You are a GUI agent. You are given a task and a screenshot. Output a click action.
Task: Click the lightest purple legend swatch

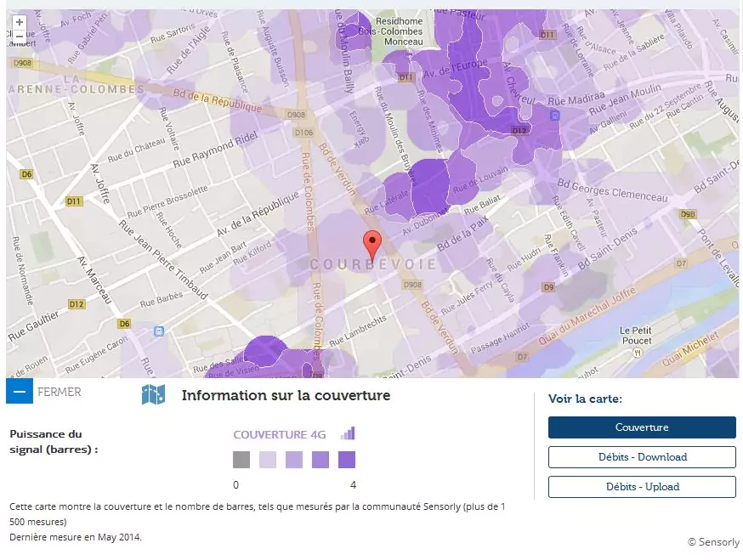point(268,460)
